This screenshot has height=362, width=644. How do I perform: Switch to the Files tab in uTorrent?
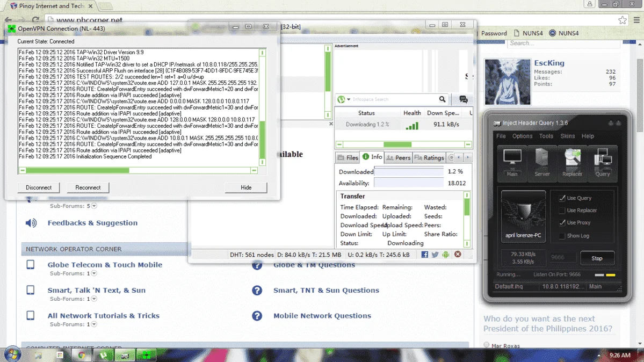pos(348,157)
